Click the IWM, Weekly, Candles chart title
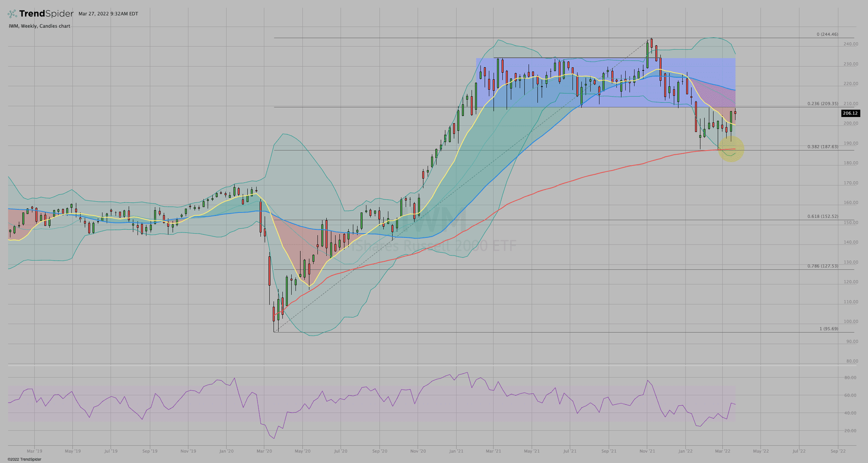The width and height of the screenshot is (868, 463). pyautogui.click(x=39, y=26)
